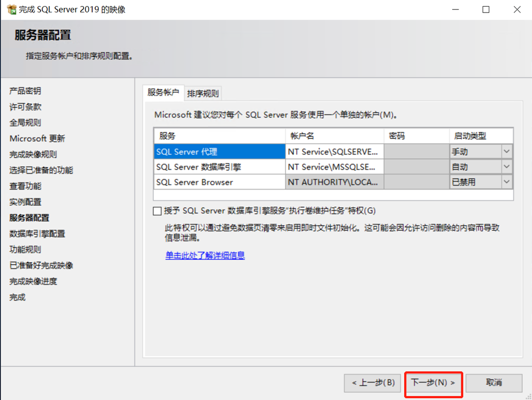532x400 pixels.
Task: Switch to the 排序规则 tab
Action: (203, 94)
